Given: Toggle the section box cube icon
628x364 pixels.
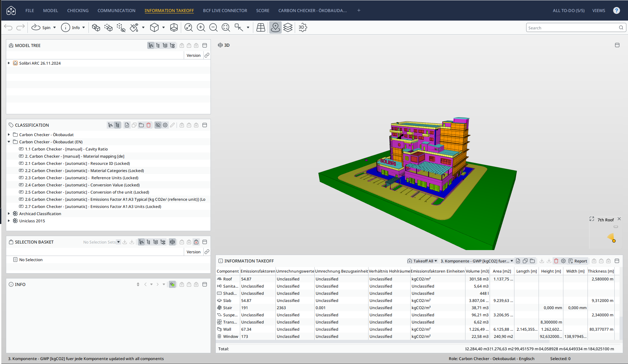Looking at the screenshot, I should 174,28.
